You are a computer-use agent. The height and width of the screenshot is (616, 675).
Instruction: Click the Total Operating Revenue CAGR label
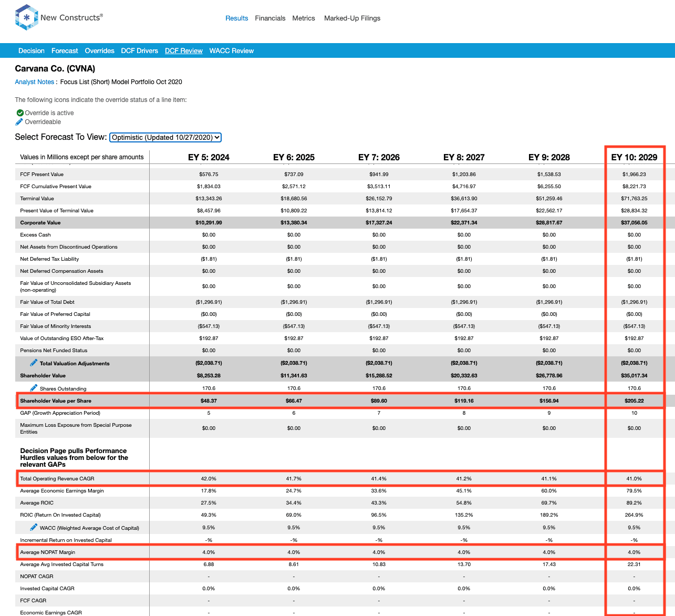tap(57, 478)
